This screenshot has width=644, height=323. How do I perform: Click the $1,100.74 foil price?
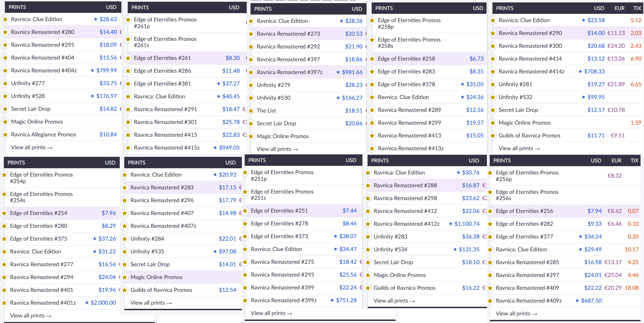[x=467, y=224]
